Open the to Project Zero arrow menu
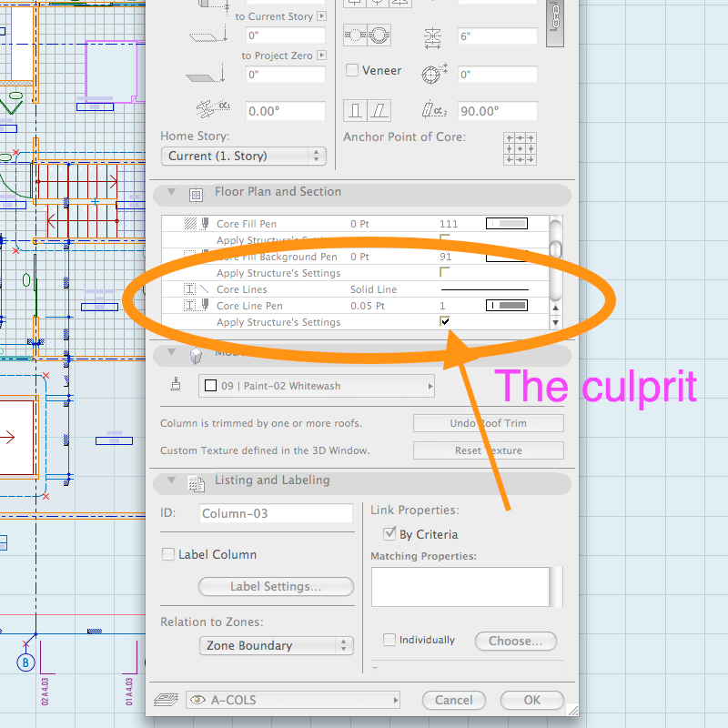 click(321, 56)
